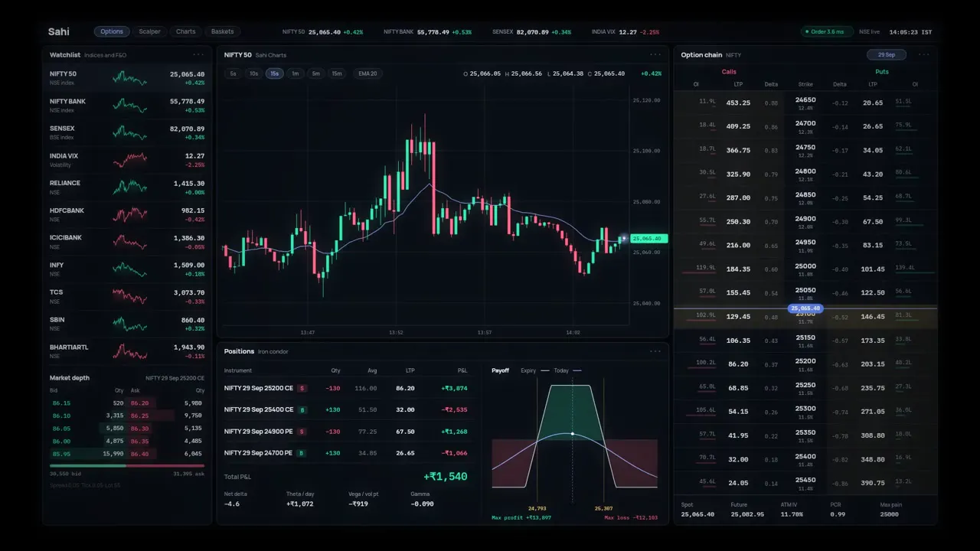
Task: Click the green 25,065.40 price tag on the chart axis
Action: click(x=649, y=239)
